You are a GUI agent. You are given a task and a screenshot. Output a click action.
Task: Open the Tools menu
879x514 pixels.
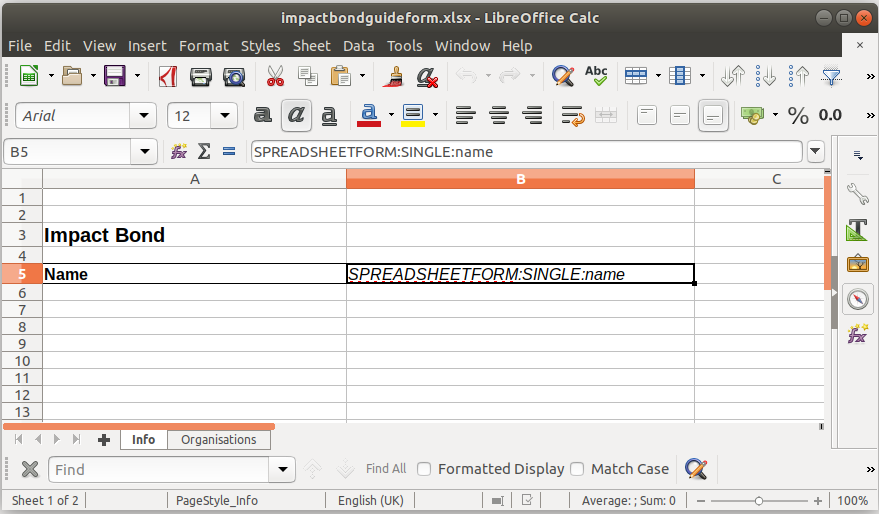pos(405,46)
